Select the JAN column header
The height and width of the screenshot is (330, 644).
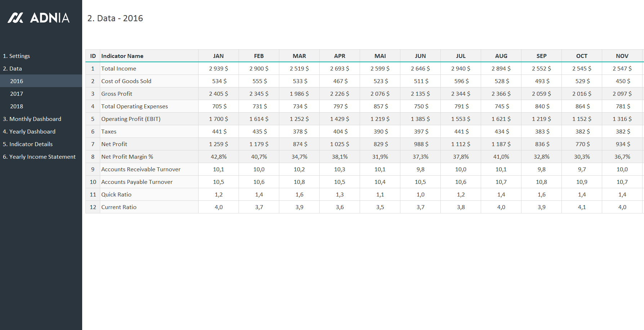click(x=218, y=56)
